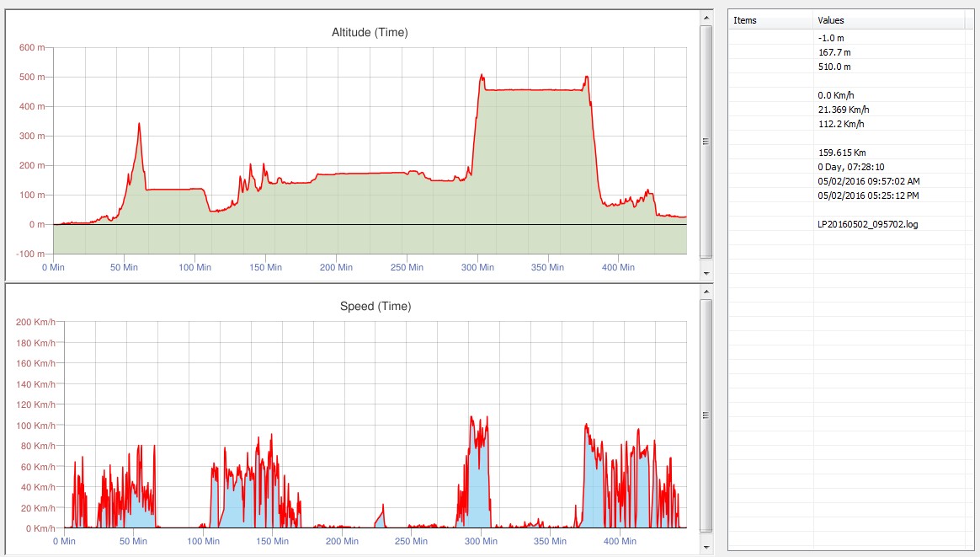Click the Speed chart scrollbar up arrow
The height and width of the screenshot is (557, 980).
click(706, 291)
